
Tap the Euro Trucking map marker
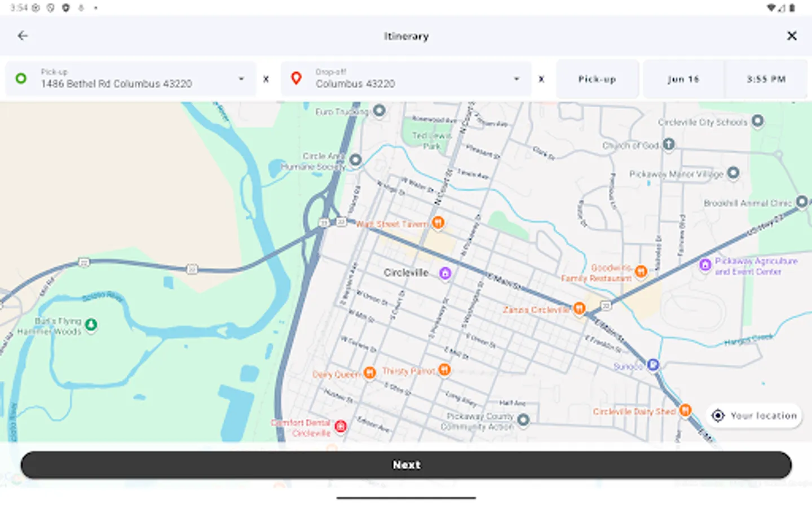coord(379,111)
